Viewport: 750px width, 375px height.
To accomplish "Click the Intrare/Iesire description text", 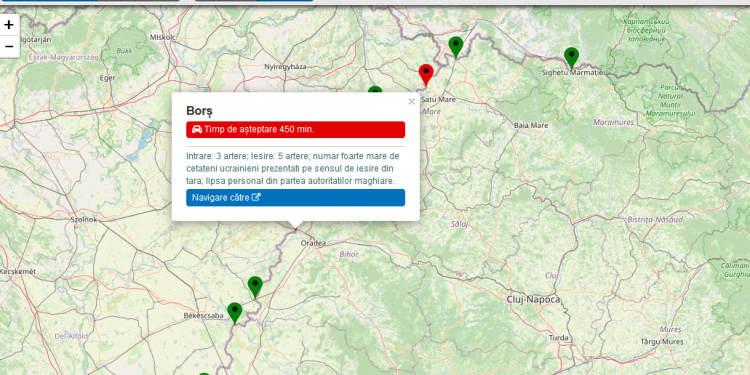I will (293, 169).
